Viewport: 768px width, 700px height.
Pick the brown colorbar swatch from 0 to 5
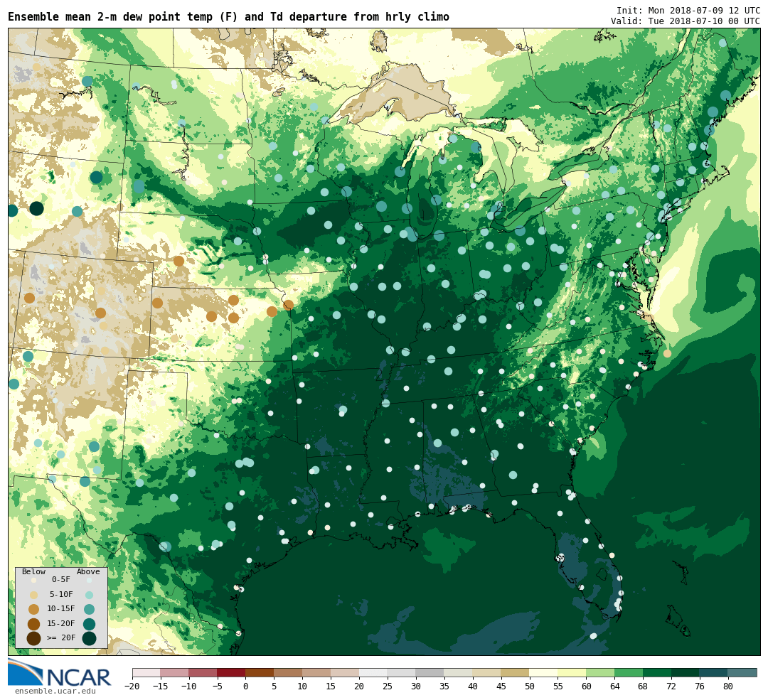[x=260, y=672]
